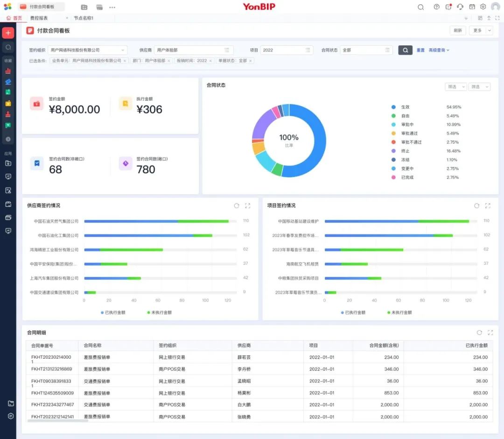504x439 pixels.
Task: Click the 刷新 button
Action: [458, 30]
